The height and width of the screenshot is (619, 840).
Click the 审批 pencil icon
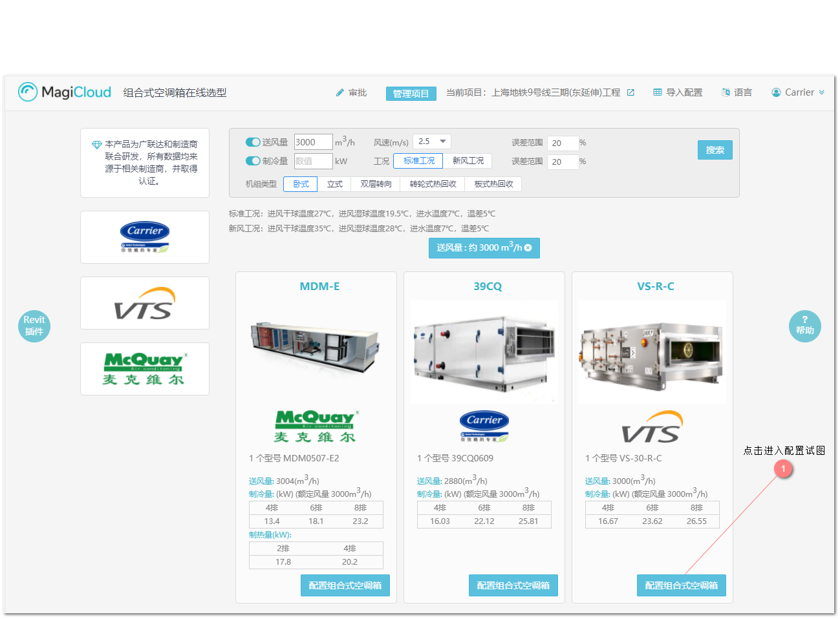point(340,92)
